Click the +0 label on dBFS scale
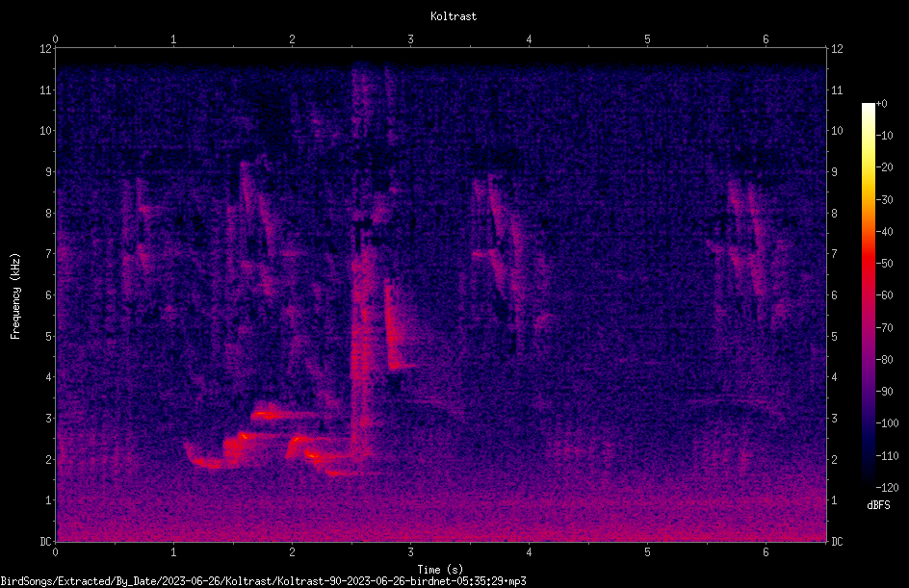The width and height of the screenshot is (909, 588). (x=881, y=104)
